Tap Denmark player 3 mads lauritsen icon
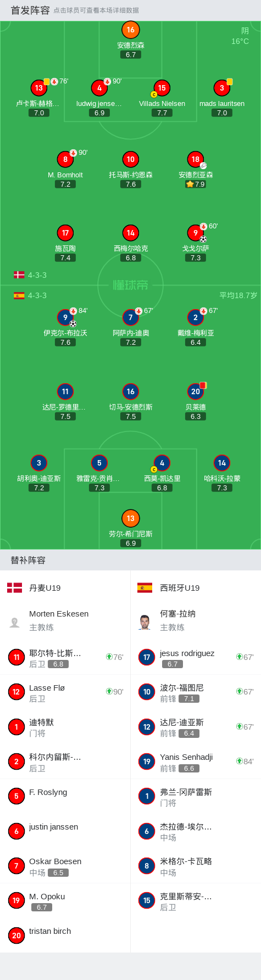The height and width of the screenshot is (980, 261). tap(222, 88)
